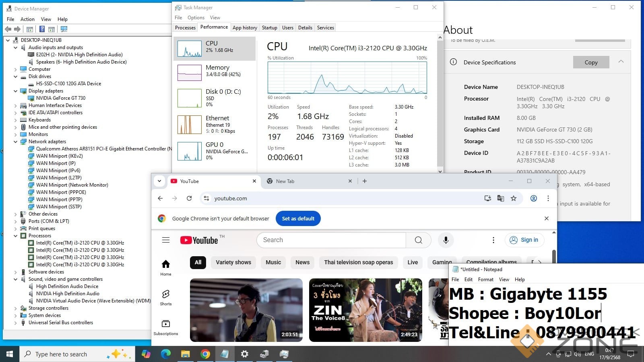Click YouTube voice search microphone icon
Viewport: 644px width, 362px height.
[446, 240]
